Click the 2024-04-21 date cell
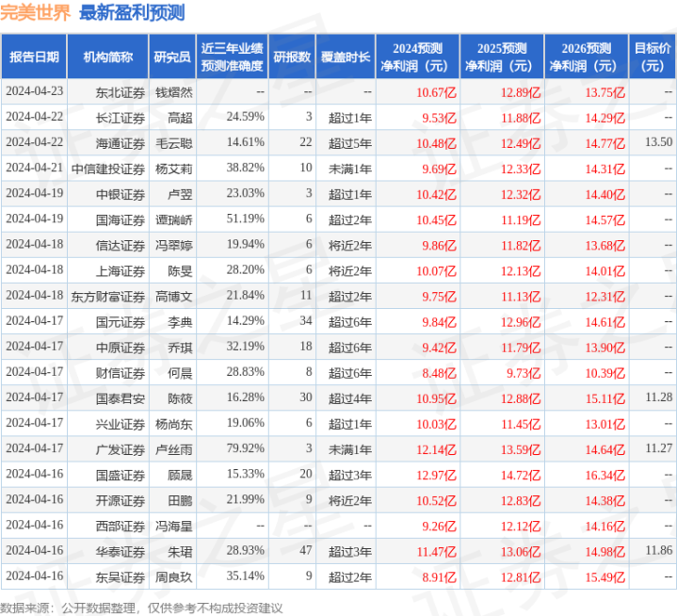 pos(35,168)
